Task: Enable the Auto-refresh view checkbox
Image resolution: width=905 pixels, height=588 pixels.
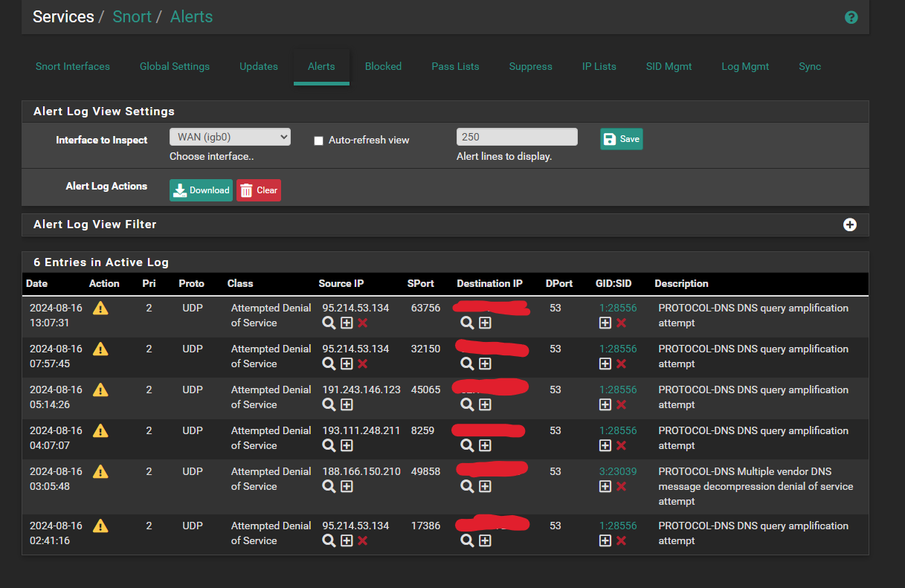Action: coord(318,140)
